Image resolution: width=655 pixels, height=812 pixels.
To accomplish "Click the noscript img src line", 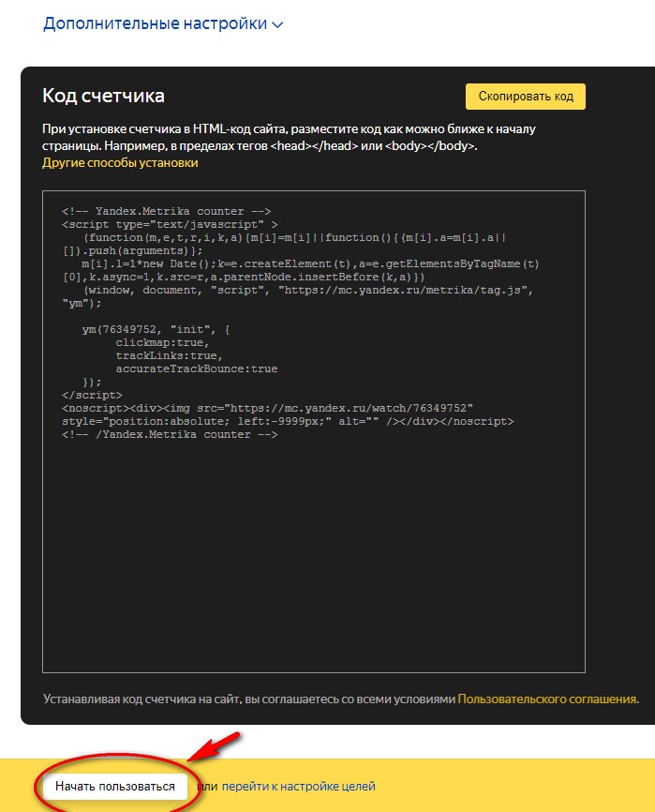I will (x=267, y=408).
